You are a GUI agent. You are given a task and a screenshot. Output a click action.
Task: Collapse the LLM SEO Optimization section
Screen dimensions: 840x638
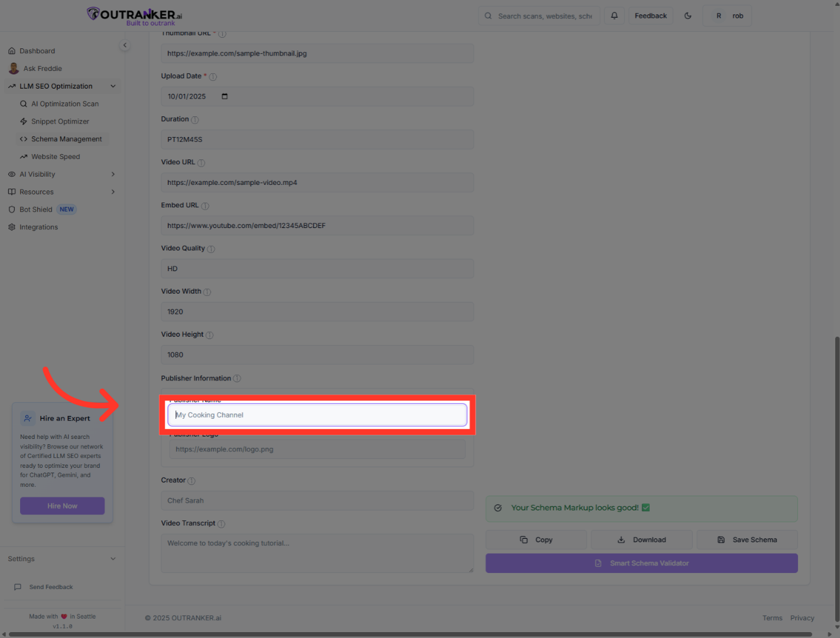(x=113, y=86)
